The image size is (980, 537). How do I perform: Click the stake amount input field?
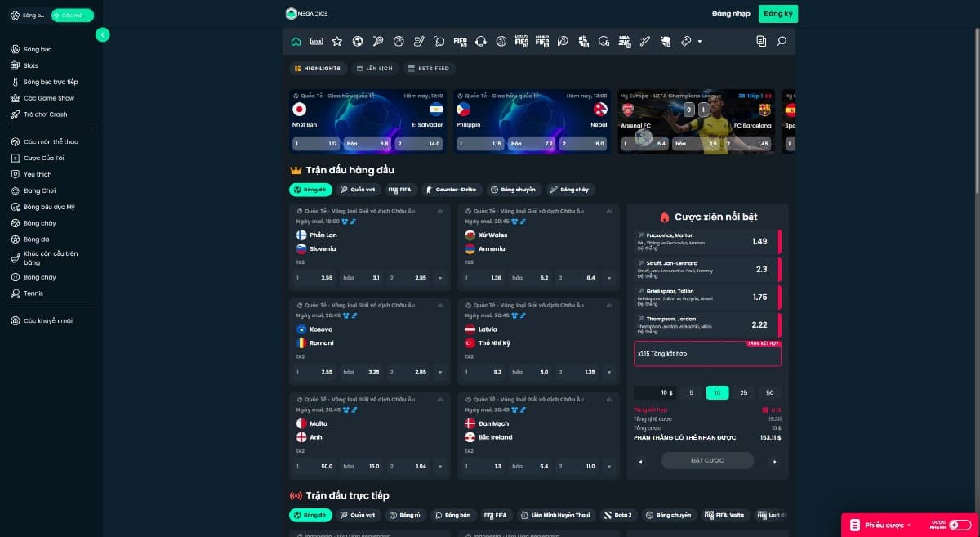(x=655, y=392)
